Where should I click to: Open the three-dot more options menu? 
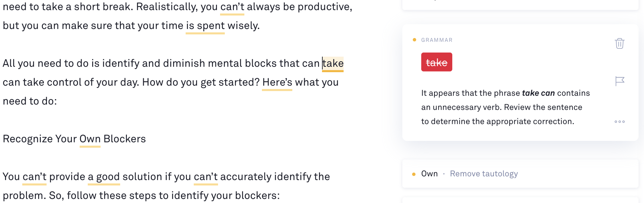click(x=619, y=122)
